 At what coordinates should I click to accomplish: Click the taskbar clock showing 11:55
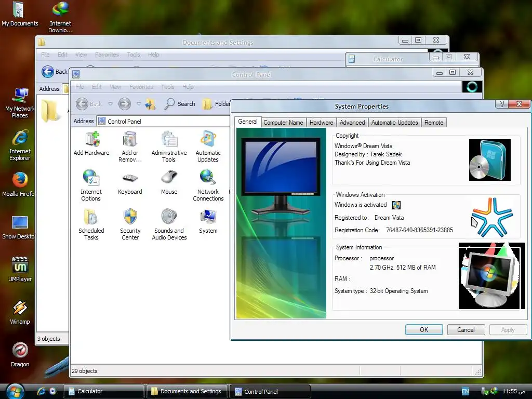pyautogui.click(x=513, y=391)
